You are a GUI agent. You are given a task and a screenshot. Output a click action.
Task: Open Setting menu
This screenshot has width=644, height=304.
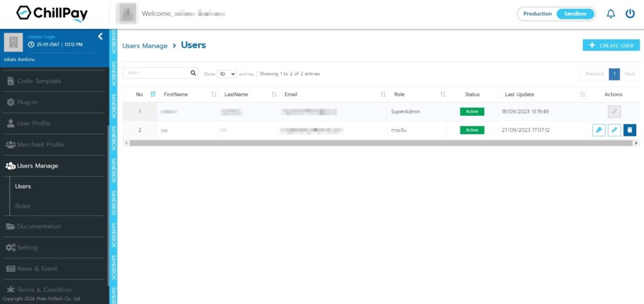point(54,248)
